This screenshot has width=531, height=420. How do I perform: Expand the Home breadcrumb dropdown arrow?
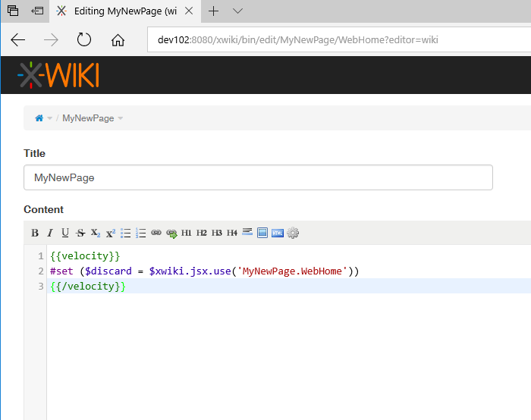click(50, 118)
